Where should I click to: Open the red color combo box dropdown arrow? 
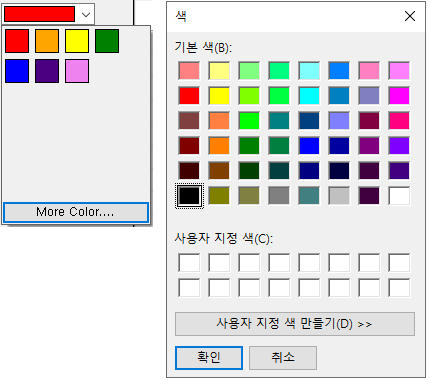86,14
